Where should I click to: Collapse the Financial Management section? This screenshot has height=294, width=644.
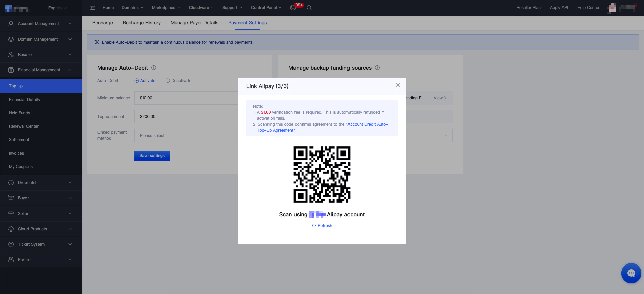click(x=41, y=70)
